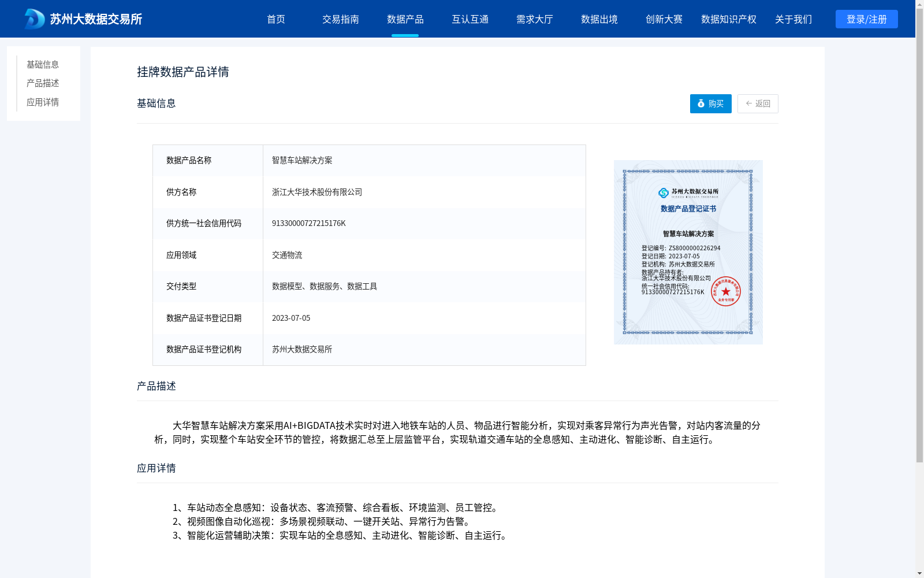The width and height of the screenshot is (924, 578).
Task: Go to 互认互通 in the top navigation
Action: point(470,19)
